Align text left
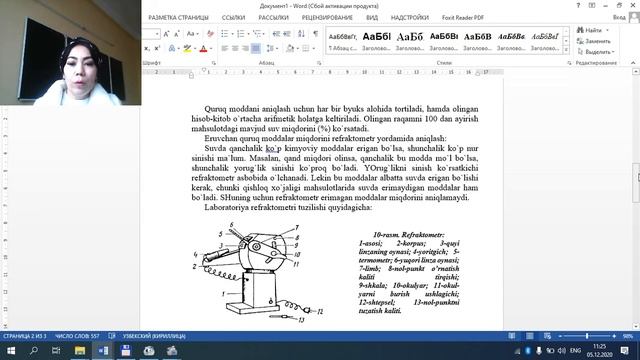This screenshot has width=640, height=360. [x=224, y=49]
